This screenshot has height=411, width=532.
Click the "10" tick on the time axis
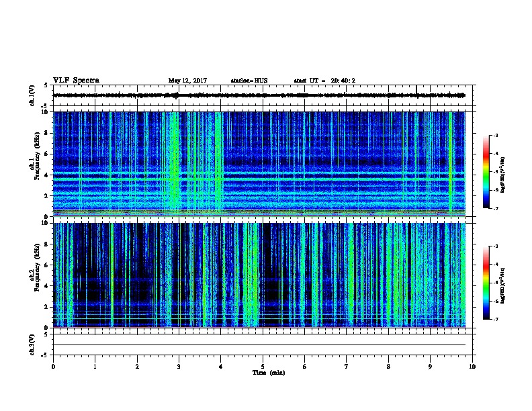(472, 367)
